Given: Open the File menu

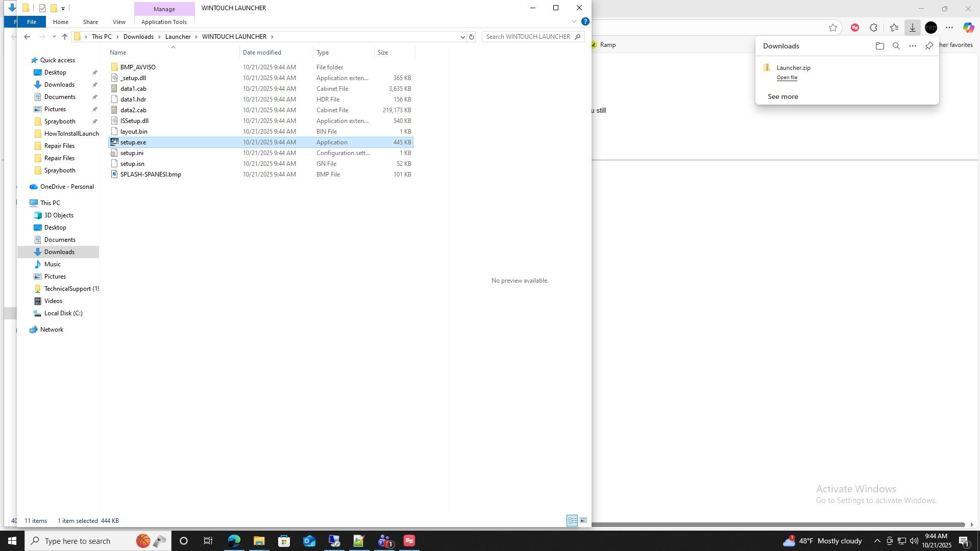Looking at the screenshot, I should [x=31, y=22].
